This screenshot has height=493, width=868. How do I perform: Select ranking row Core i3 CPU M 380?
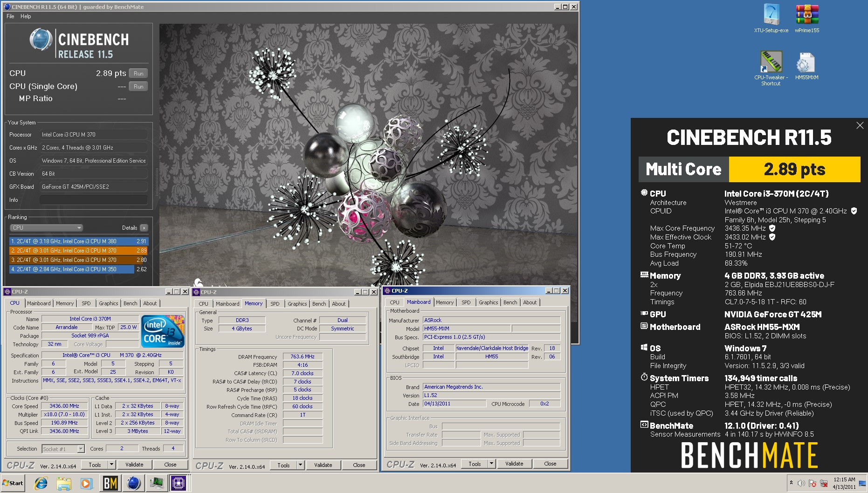point(79,241)
